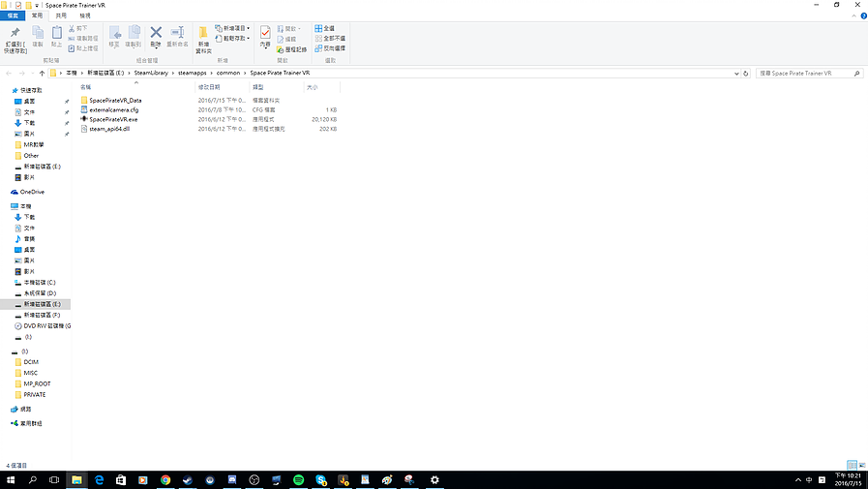Open the DCIM folder in navigation pane
Screen dimensions: 868x489
click(x=31, y=361)
